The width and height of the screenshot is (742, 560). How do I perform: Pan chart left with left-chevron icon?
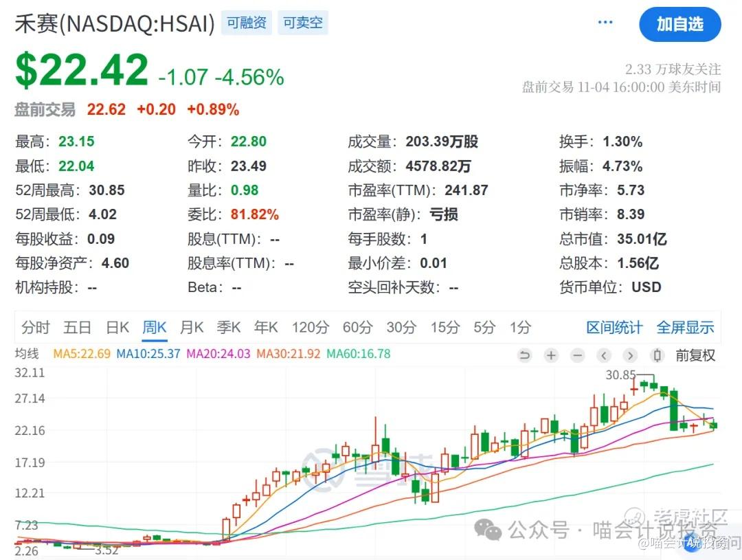604,355
